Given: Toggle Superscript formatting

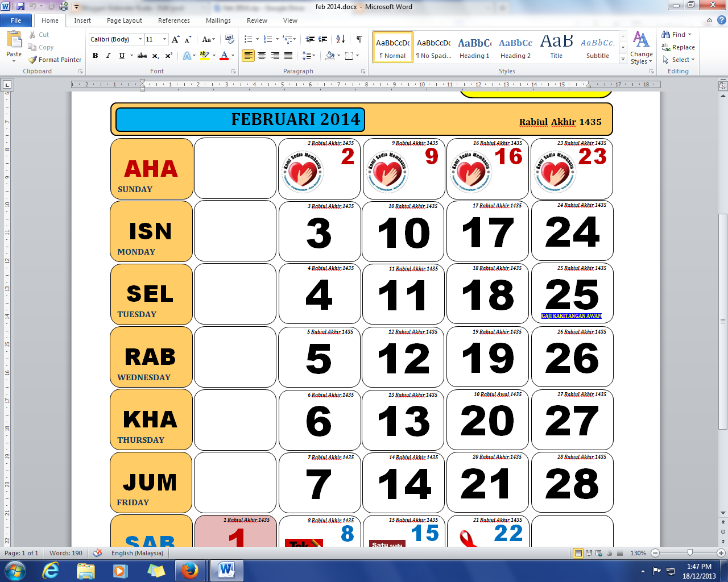Looking at the screenshot, I should (x=169, y=56).
